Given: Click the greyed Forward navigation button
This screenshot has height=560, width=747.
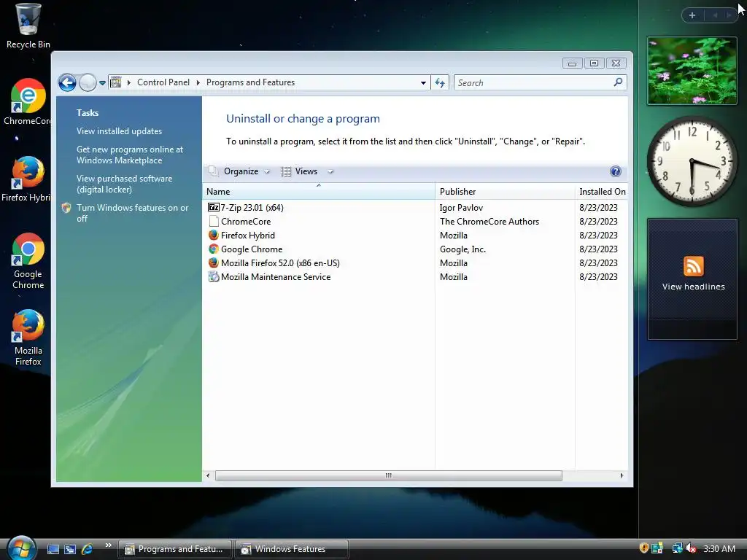Looking at the screenshot, I should [88, 83].
